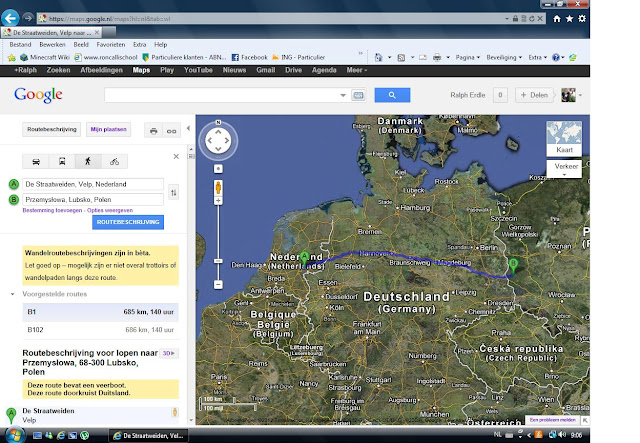Screen dimensions: 640x443
Task: Open the Help menu
Action: [x=160, y=45]
